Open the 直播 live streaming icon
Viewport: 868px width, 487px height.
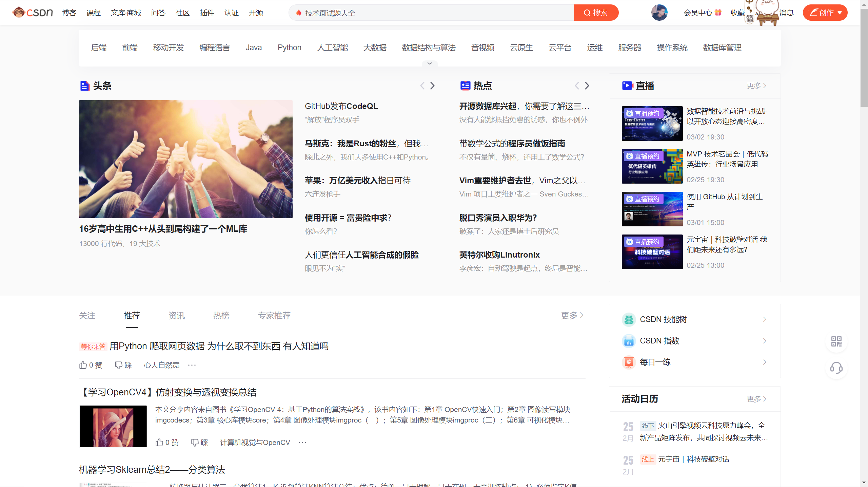click(x=627, y=86)
